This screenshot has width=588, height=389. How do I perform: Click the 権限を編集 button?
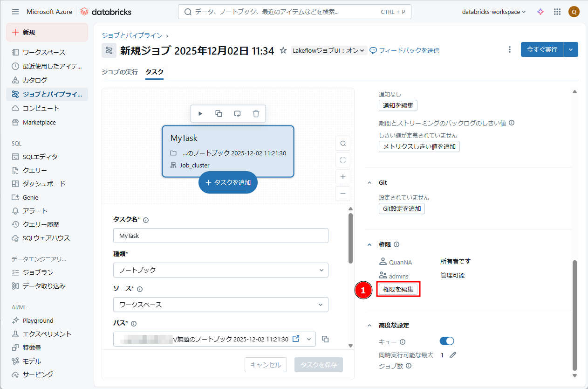(x=398, y=289)
